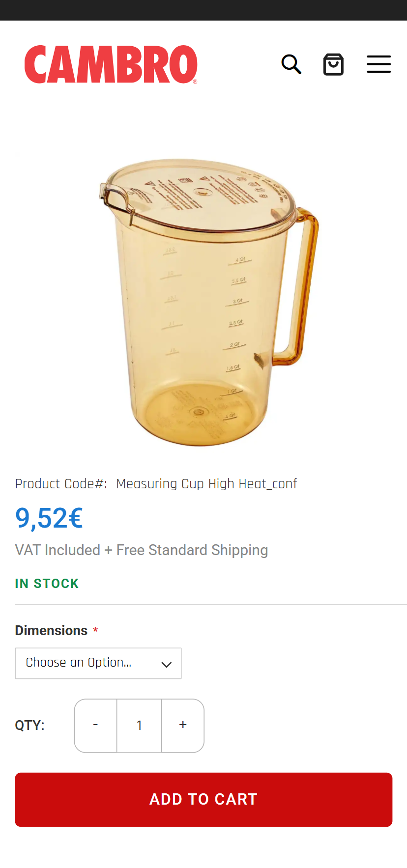Click the amber handle of the measuring cup
Viewport: 407px width, 868px height.
[306, 285]
